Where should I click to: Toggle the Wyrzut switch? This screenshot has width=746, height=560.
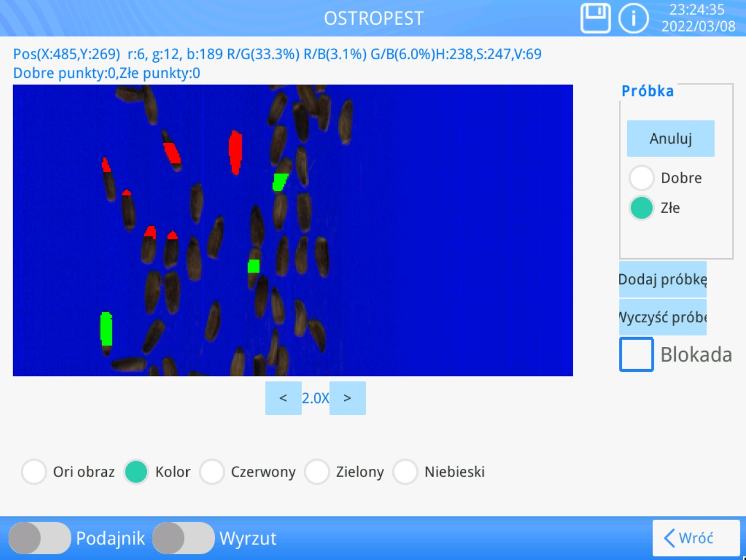coord(184,538)
